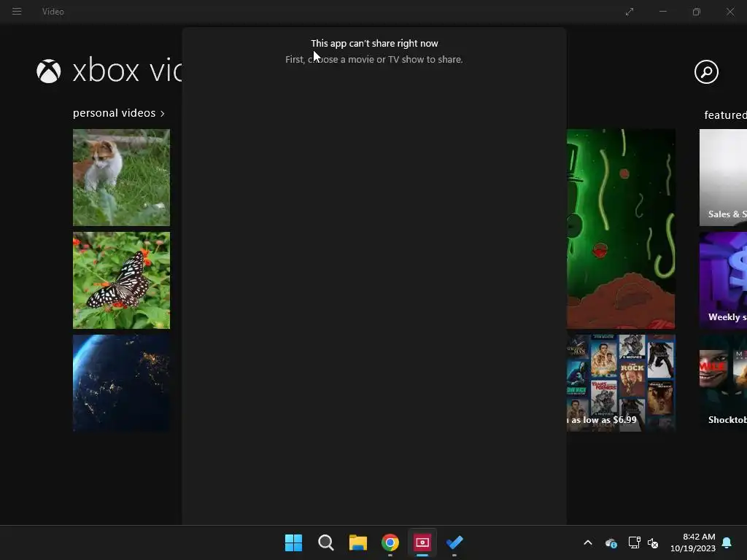Screen dimensions: 747x560
Task: Restore down the Video window
Action: click(697, 12)
